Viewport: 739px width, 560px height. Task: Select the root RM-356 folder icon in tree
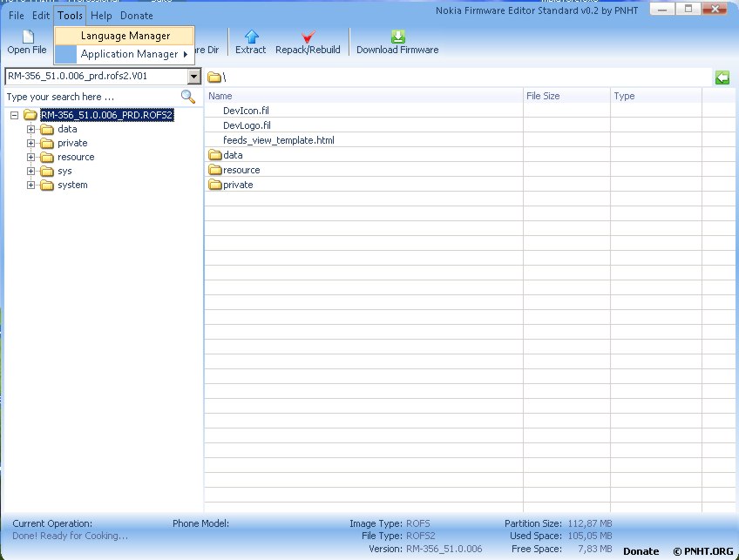coord(31,114)
